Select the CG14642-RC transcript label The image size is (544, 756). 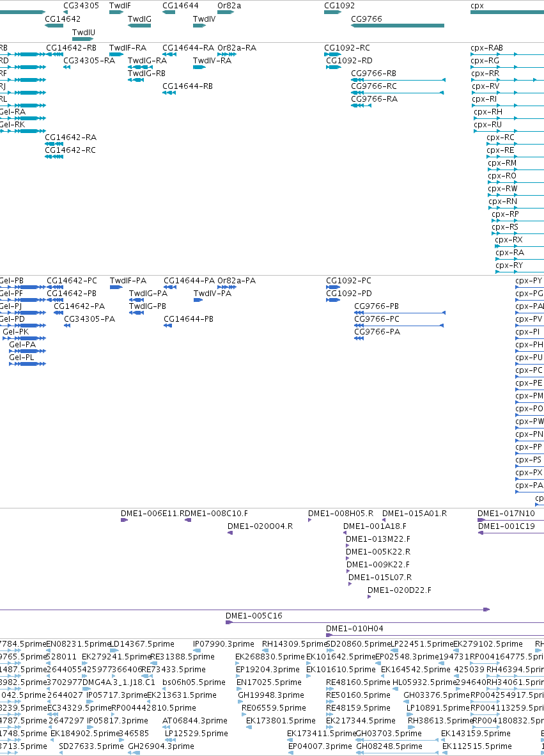click(x=70, y=150)
